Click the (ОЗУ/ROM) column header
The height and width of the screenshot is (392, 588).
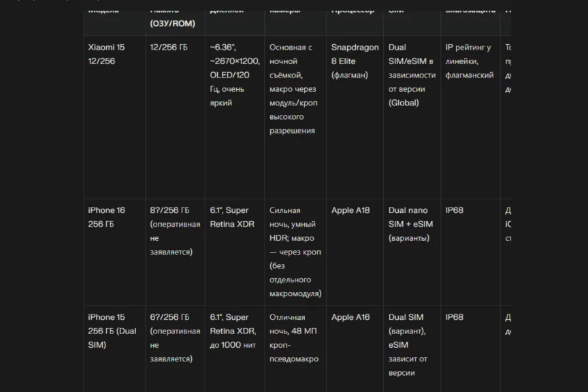tap(172, 23)
